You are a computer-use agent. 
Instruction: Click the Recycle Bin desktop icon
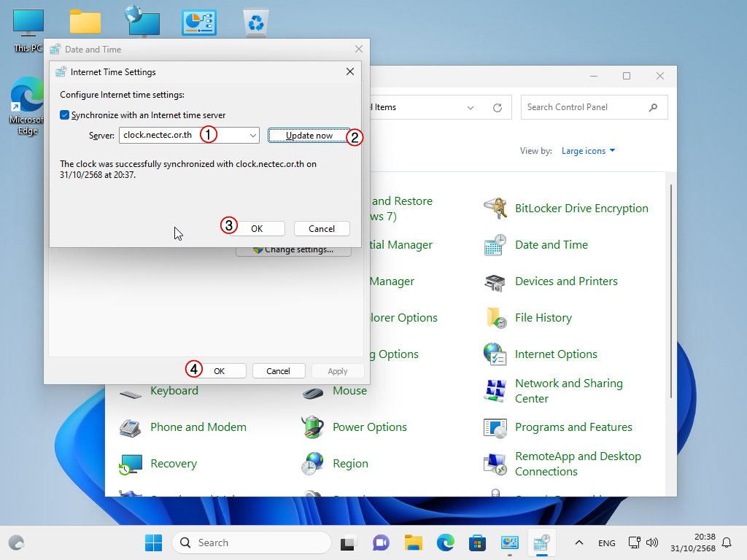click(x=256, y=23)
